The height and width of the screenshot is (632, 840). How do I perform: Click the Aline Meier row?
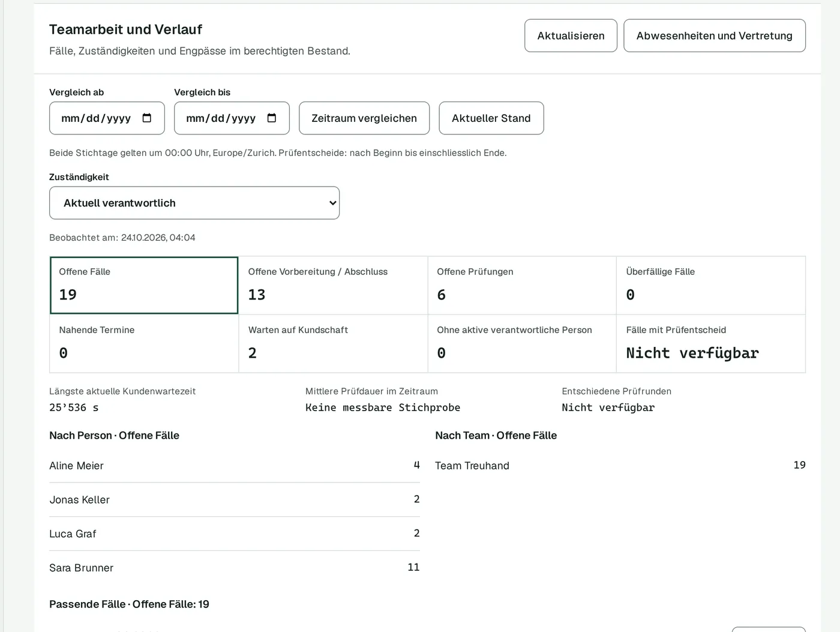click(235, 466)
